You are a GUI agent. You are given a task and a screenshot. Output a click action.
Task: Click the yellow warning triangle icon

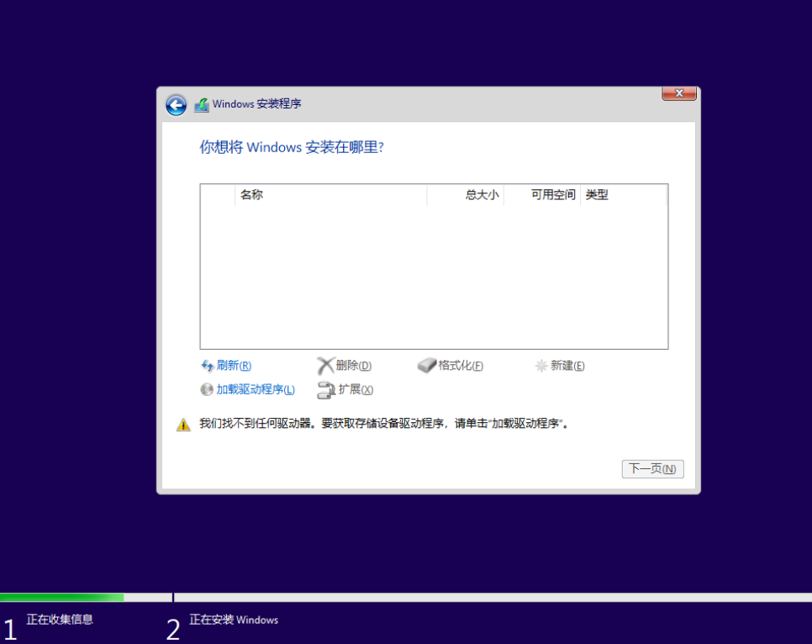[183, 425]
